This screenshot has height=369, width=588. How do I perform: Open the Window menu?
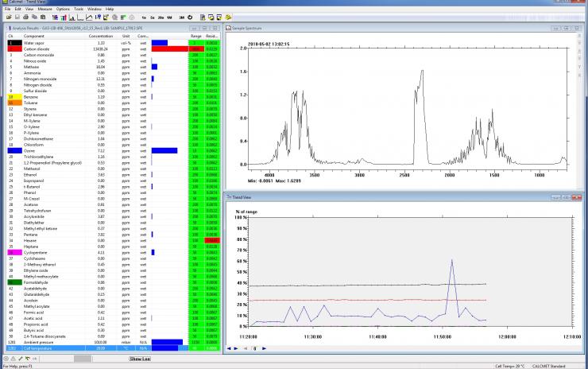(x=95, y=9)
